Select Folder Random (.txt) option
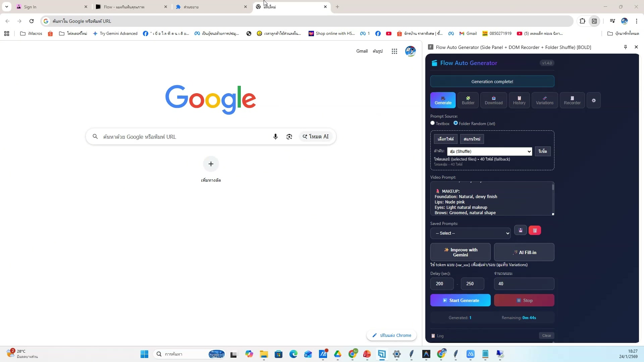Viewport: 644px width, 362px height. click(455, 123)
